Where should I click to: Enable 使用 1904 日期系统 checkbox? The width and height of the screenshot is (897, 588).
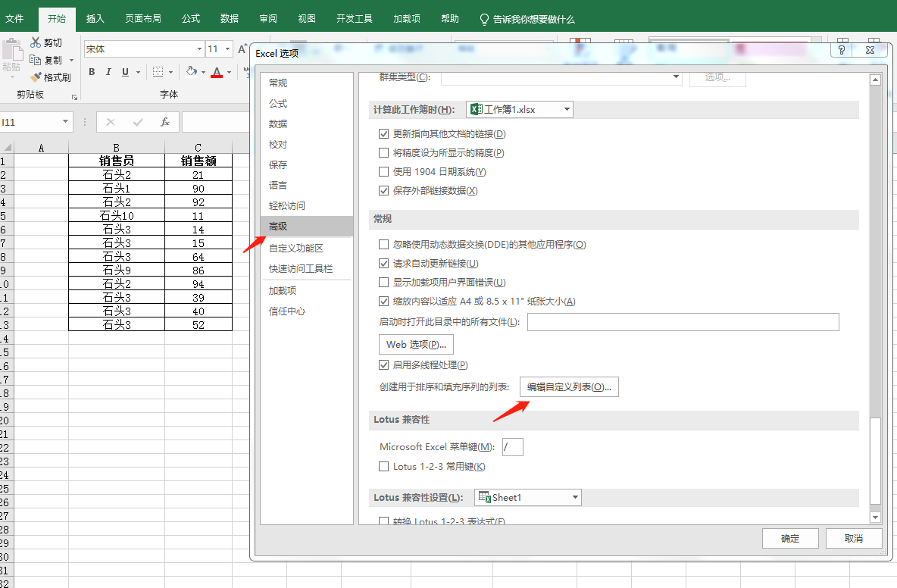[x=384, y=171]
